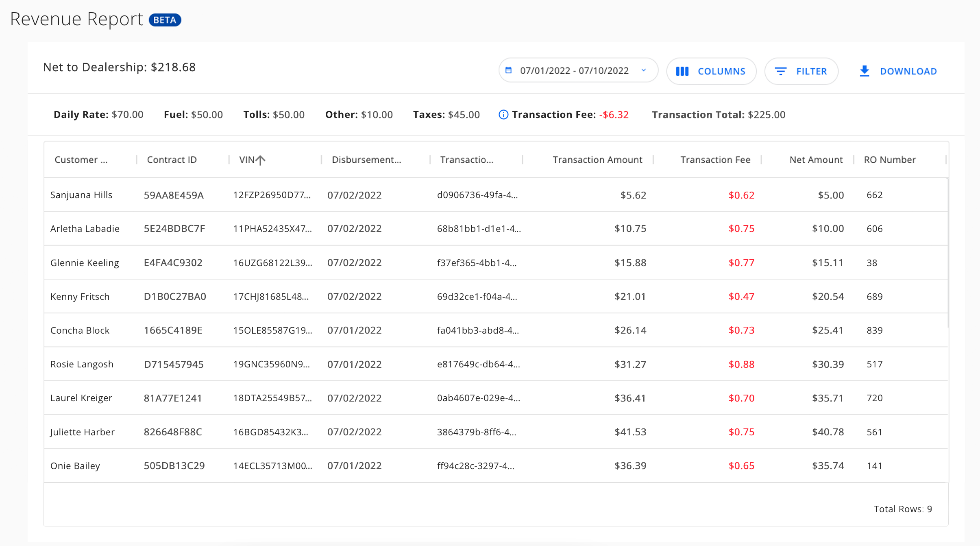Sort by Transaction ID column header
980x546 pixels.
click(466, 160)
